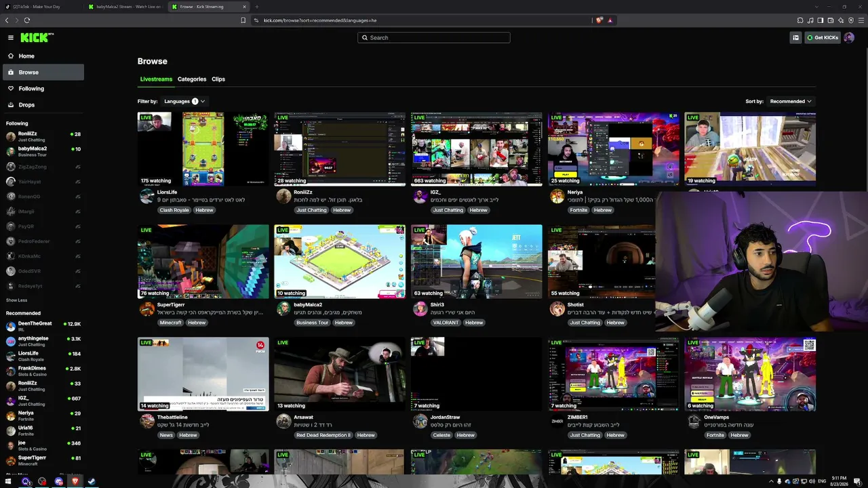This screenshot has width=868, height=488.
Task: Click the LiorsLife channel name under thumbnail
Action: (x=167, y=192)
